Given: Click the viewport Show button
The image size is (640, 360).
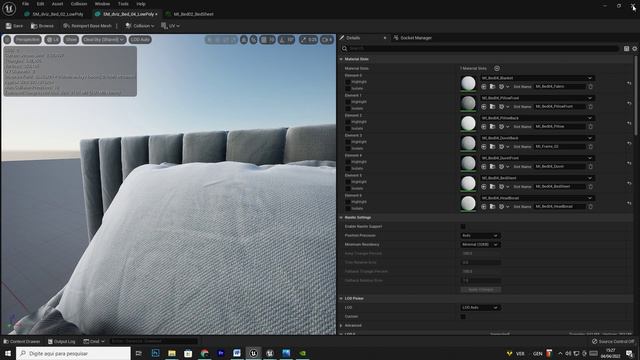Looking at the screenshot, I should (x=71, y=40).
